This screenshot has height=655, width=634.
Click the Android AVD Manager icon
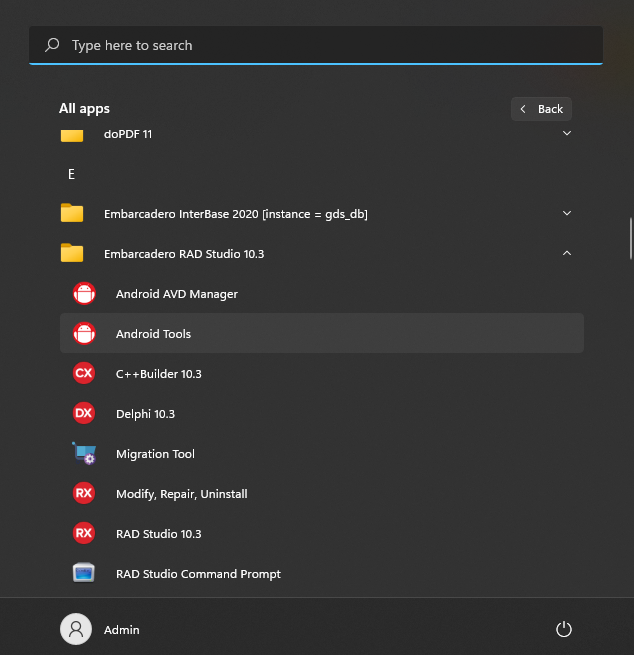[x=84, y=294]
